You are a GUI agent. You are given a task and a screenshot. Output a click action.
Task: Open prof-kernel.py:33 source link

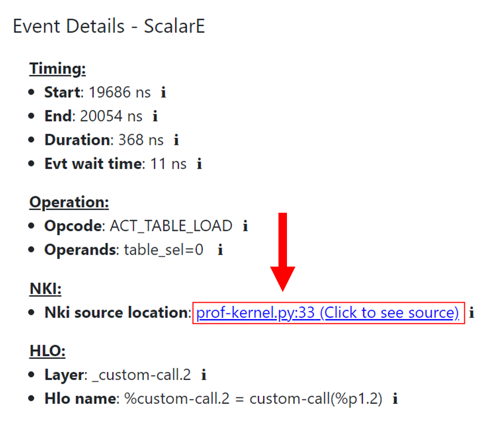coord(327,313)
